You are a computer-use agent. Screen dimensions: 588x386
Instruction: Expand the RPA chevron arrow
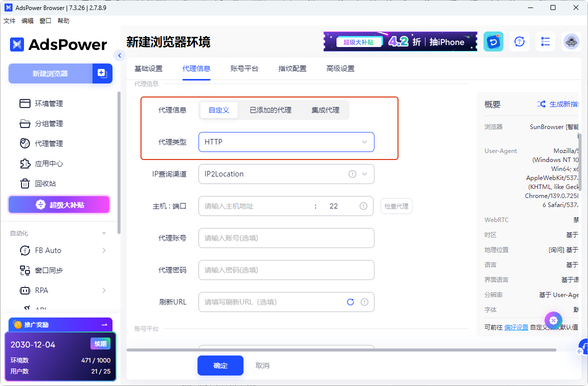(104, 290)
